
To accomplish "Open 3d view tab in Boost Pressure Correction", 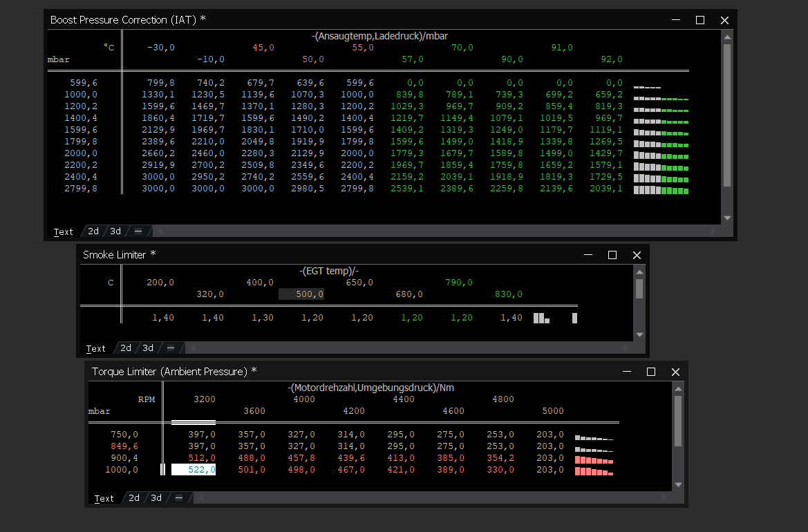I will pyautogui.click(x=115, y=231).
